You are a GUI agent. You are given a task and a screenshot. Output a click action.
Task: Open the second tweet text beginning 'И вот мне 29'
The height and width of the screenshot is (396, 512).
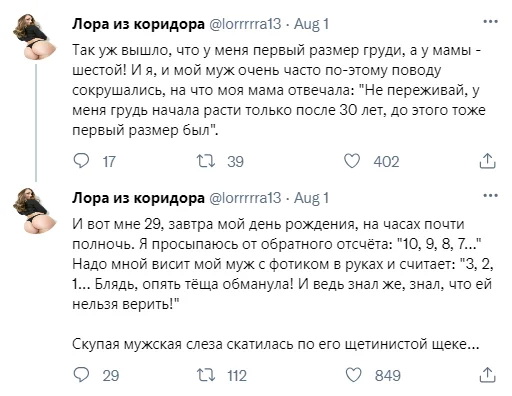[x=283, y=284]
